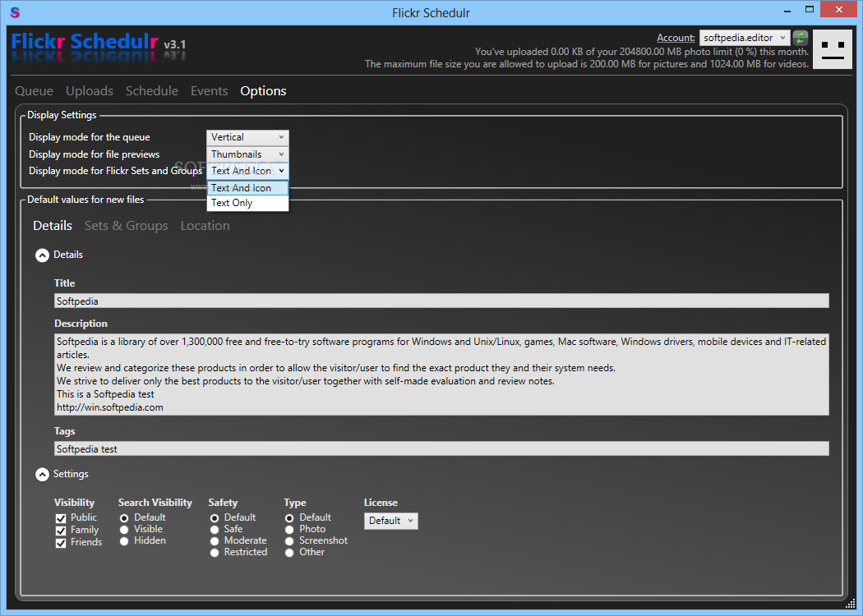Screen dimensions: 863x616
Task: Click the Title input field
Action: [441, 301]
